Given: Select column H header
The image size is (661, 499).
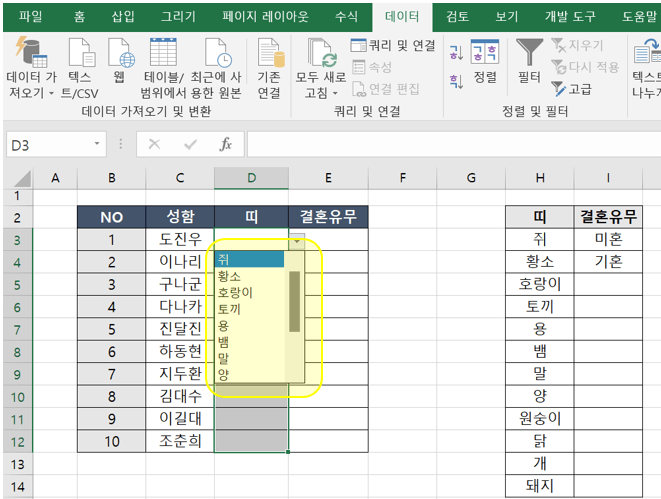Looking at the screenshot, I should coord(540,178).
